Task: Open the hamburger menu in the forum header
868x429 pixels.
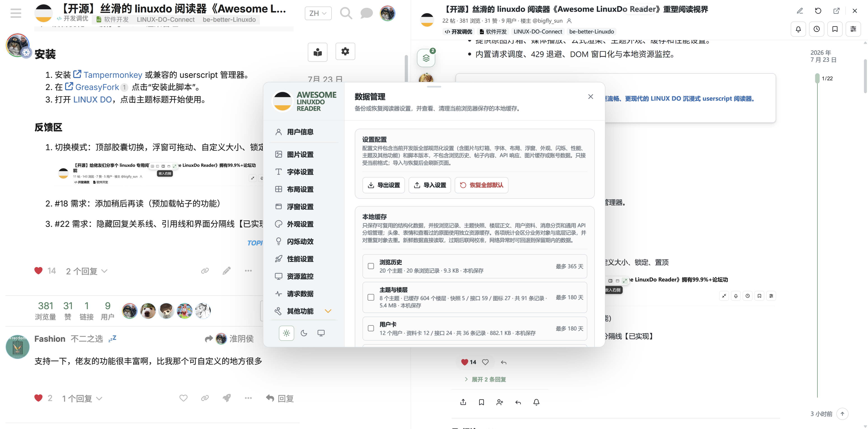Action: point(16,13)
